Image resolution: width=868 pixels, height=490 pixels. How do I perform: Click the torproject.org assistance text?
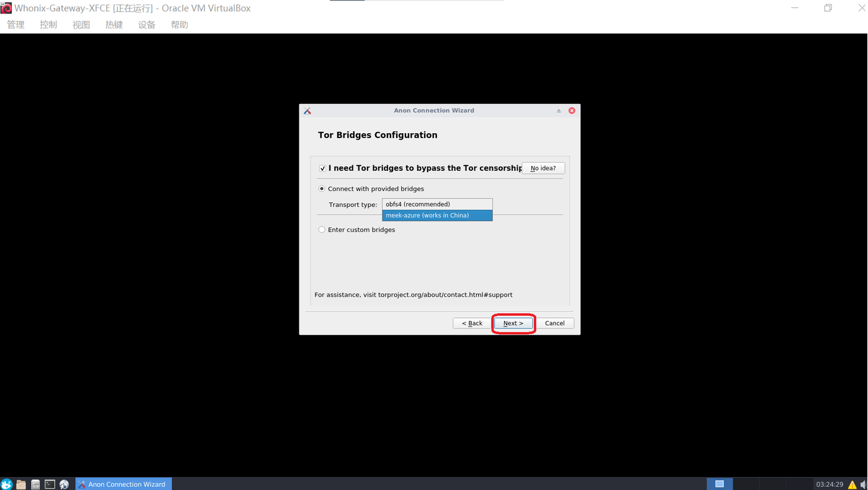tap(414, 295)
